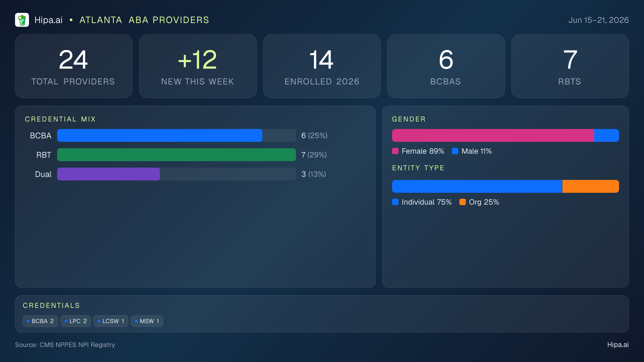Image resolution: width=644 pixels, height=362 pixels.
Task: Click the Individual 75% legend text
Action: (427, 202)
